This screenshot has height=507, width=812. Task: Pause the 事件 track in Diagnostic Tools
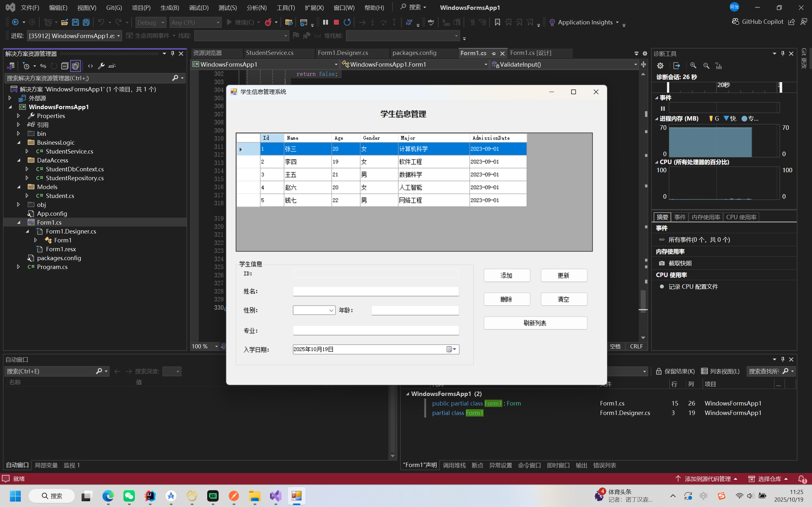tap(663, 108)
